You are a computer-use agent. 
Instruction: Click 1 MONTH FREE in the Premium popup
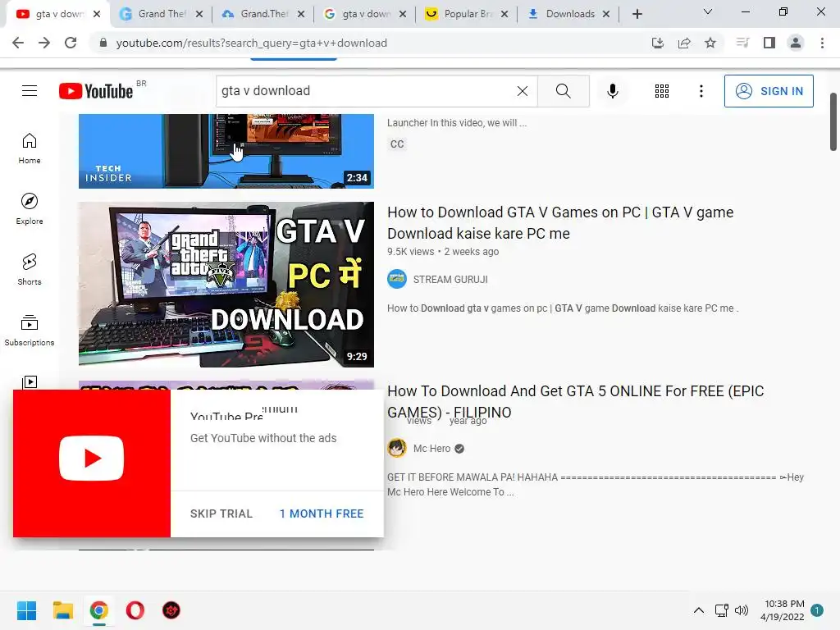coord(322,514)
